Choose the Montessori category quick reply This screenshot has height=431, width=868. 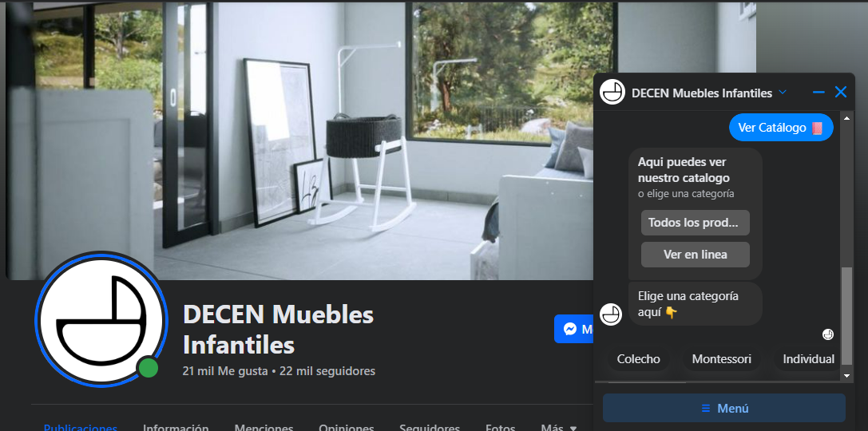721,359
